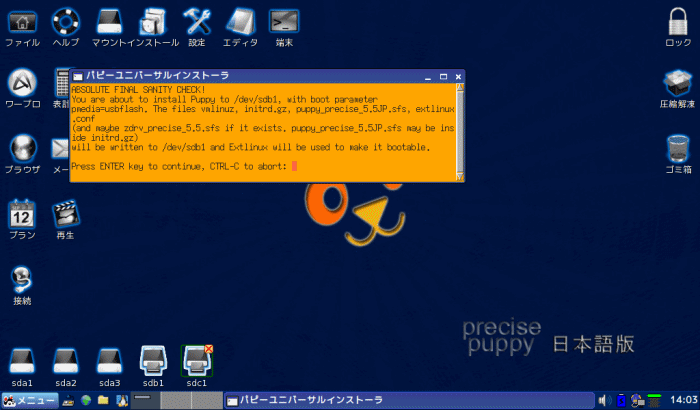Launch the ブラウザ browser desktop icon
The height and width of the screenshot is (410, 700).
pyautogui.click(x=22, y=148)
